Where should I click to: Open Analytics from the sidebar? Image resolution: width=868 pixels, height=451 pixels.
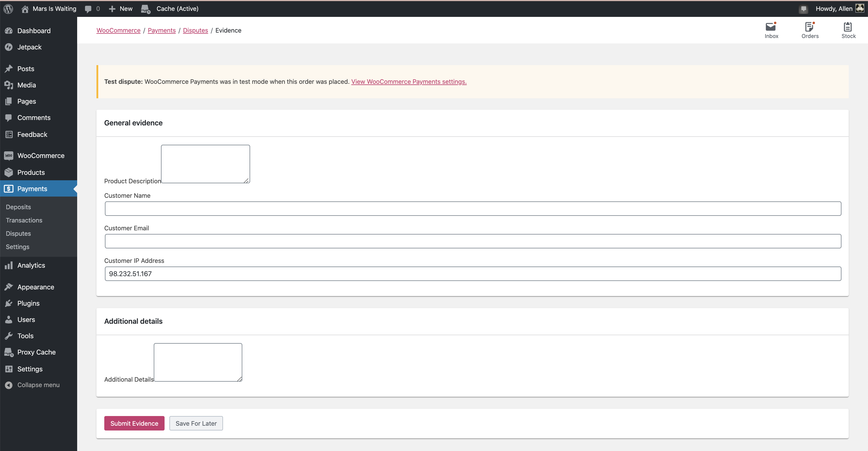point(32,265)
